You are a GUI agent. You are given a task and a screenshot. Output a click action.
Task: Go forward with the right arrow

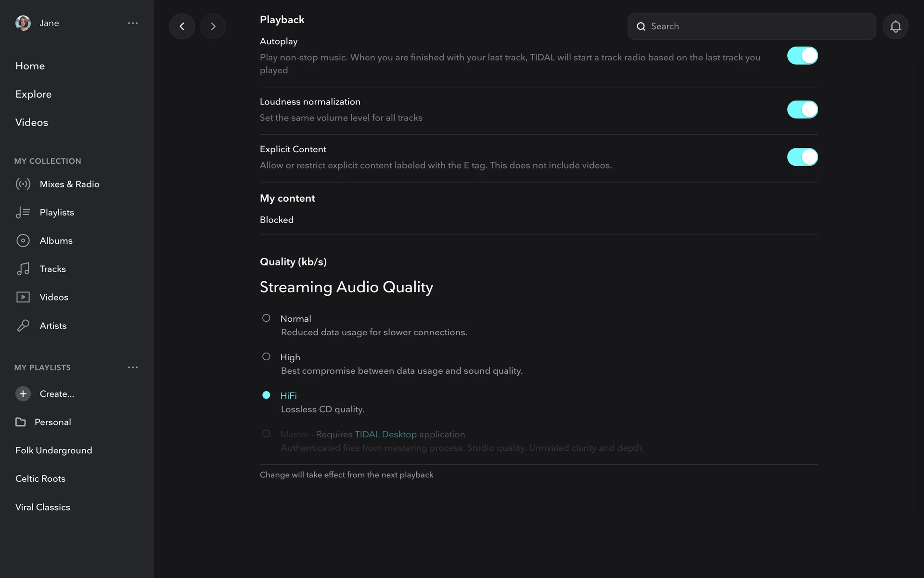[213, 26]
